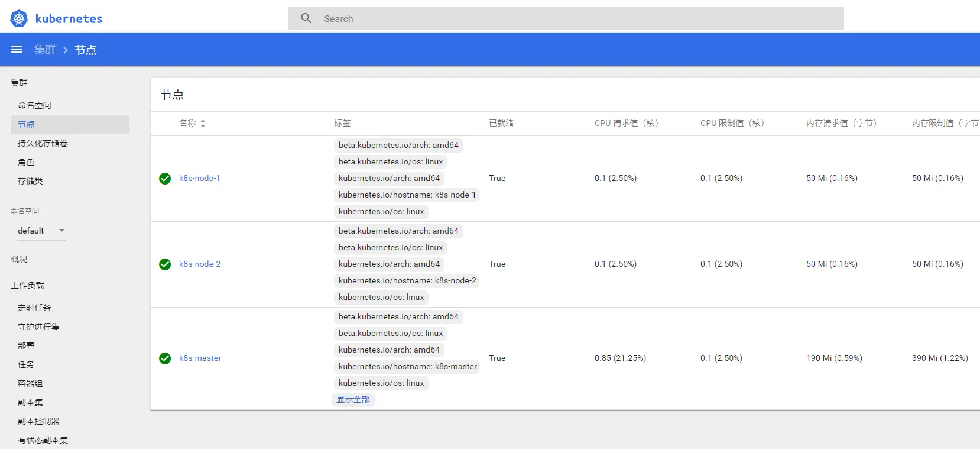
Task: Open 任务 in the sidebar
Action: (26, 364)
